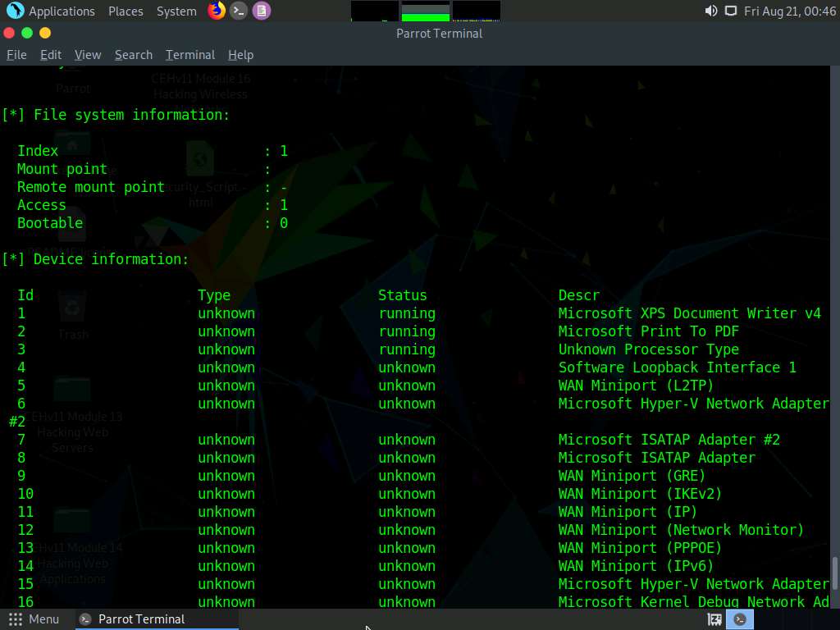The height and width of the screenshot is (630, 840).
Task: Click 'Microsoft XPS Document Writer v4' text
Action: (689, 313)
